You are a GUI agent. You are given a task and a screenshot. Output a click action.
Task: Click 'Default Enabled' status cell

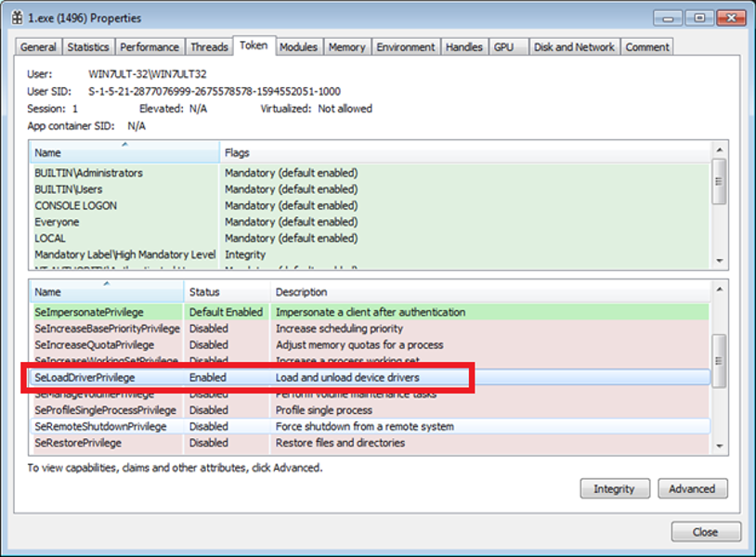pyautogui.click(x=226, y=312)
